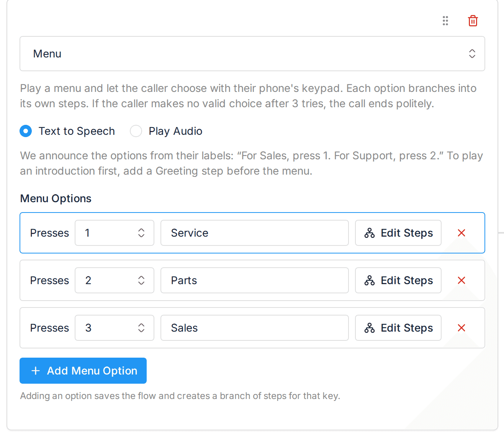Click the "Presses" label in the Service row
This screenshot has height=435, width=504.
coord(50,233)
